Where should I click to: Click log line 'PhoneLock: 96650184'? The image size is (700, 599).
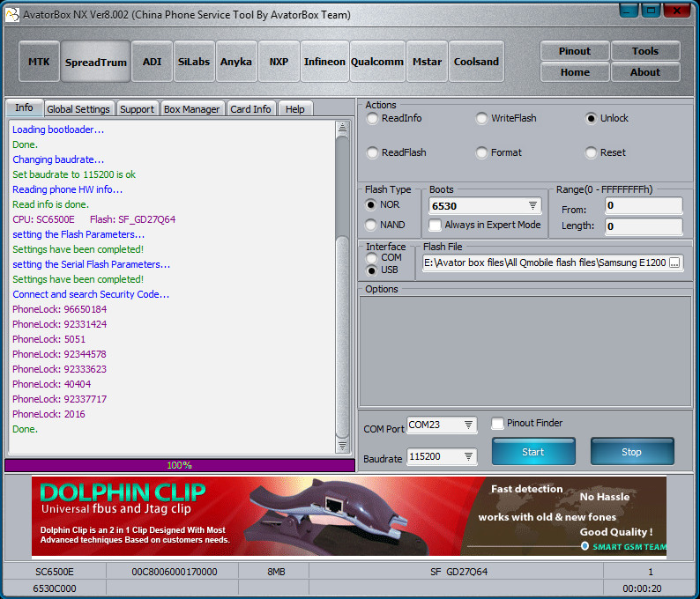pos(59,309)
